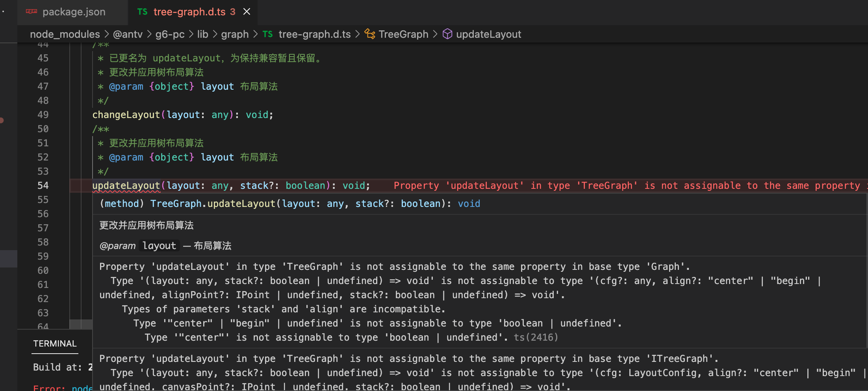Expand chevron after node_modules breadcrumb
This screenshot has height=391, width=868.
pyautogui.click(x=106, y=34)
